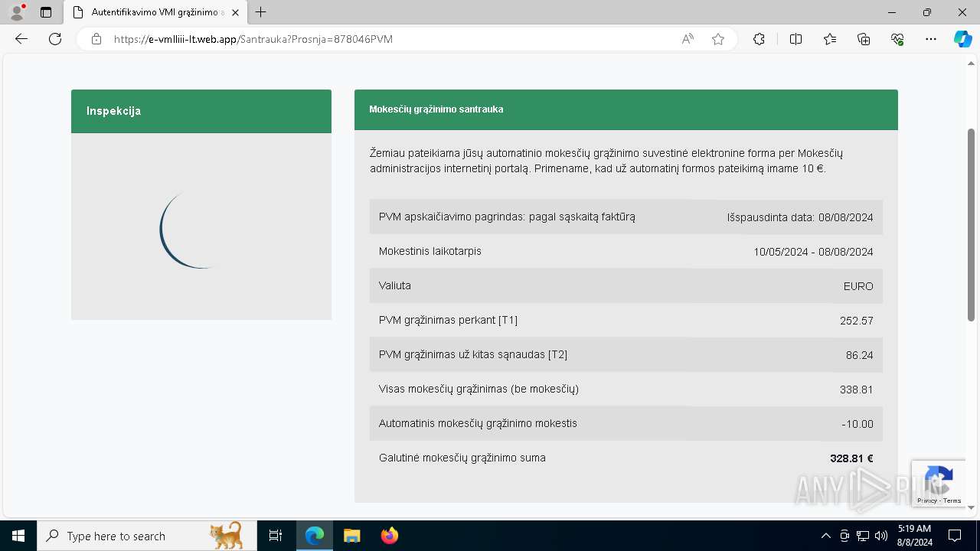Open Settings and more ellipsis
Image resolution: width=980 pixels, height=551 pixels.
point(931,39)
